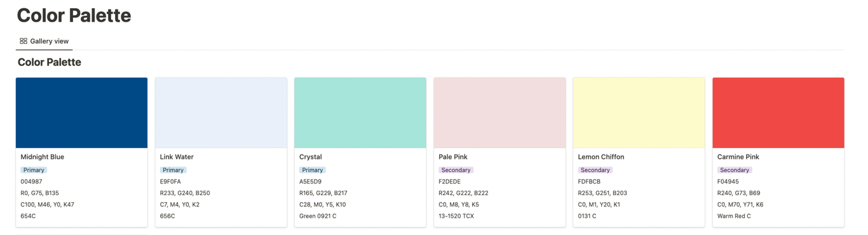Click the Gallery view grid icon
Viewport: 868px width, 235px height.
[24, 41]
